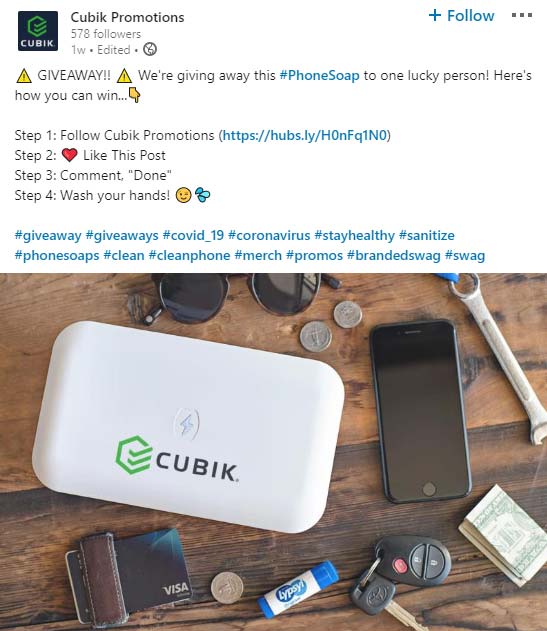Open the #coronavirus hashtag

click(269, 236)
